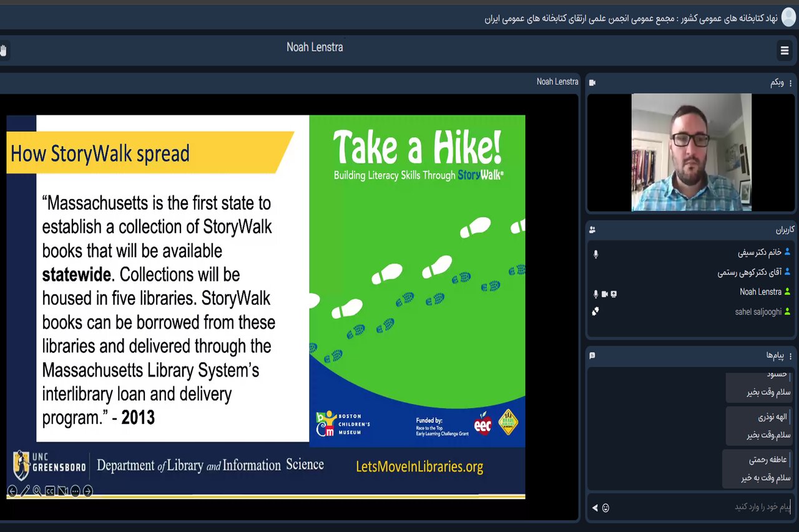Toggle the camera-off icon in slide toolbar

pyautogui.click(x=62, y=491)
